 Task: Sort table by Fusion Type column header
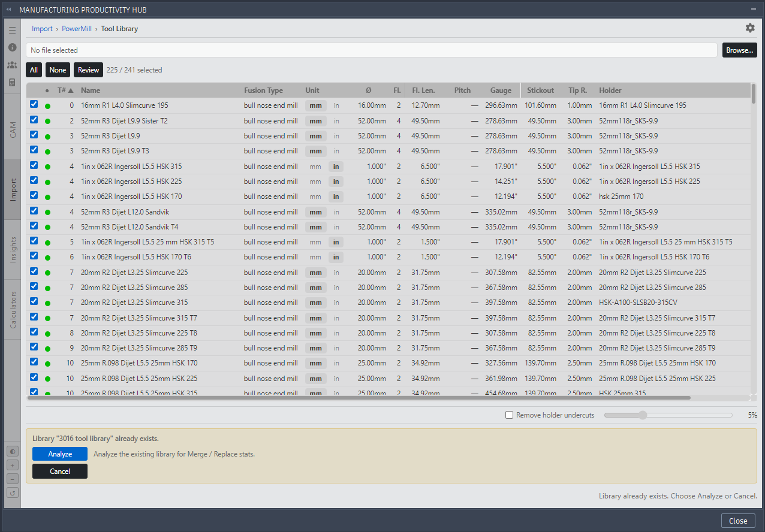click(263, 90)
